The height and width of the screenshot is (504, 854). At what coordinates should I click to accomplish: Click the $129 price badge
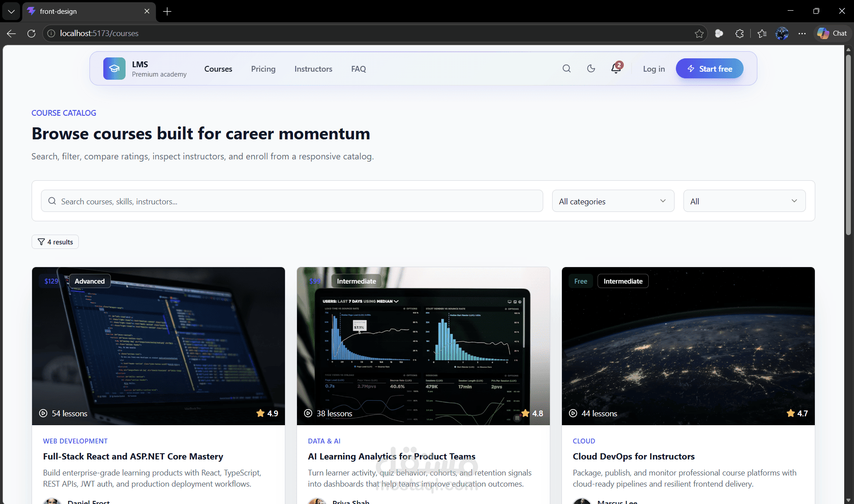(x=52, y=281)
